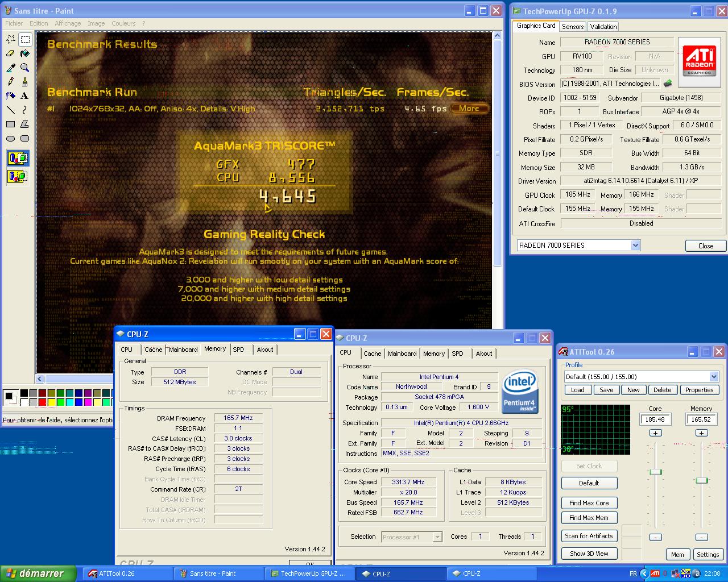Choose the Eraser tool in Paint
The height and width of the screenshot is (582, 728).
click(x=11, y=53)
